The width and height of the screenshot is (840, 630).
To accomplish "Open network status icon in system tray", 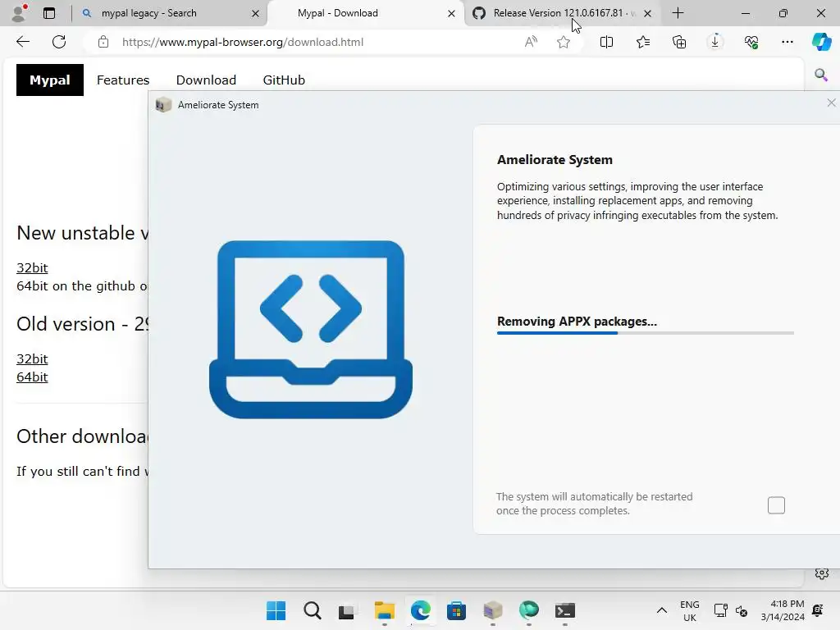I will (x=720, y=610).
